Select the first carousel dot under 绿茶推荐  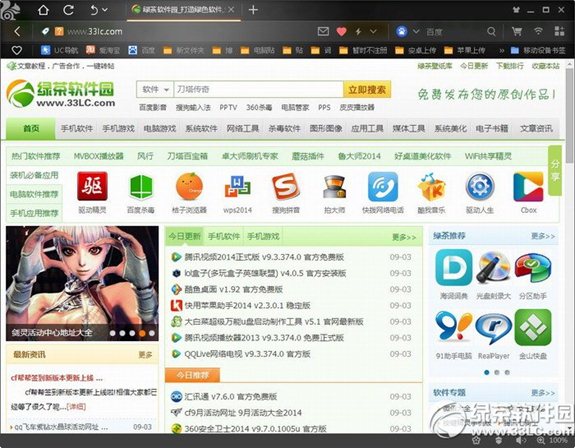(x=486, y=372)
